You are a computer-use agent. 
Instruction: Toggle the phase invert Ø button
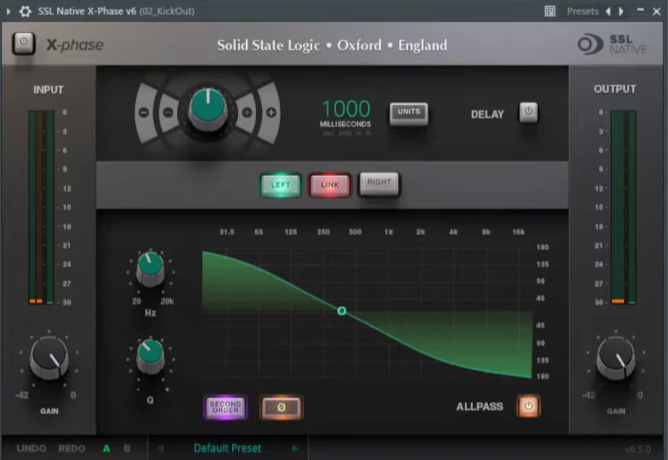pos(281,407)
